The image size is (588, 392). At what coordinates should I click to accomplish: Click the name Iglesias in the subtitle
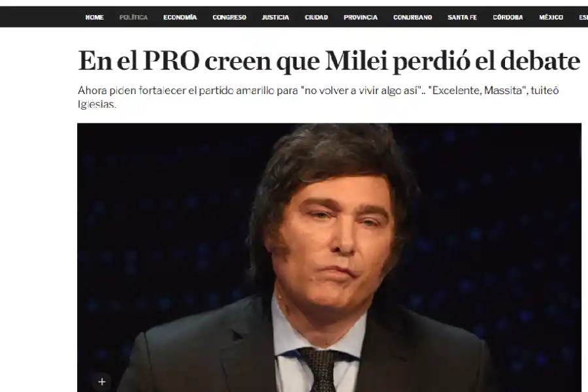[97, 105]
